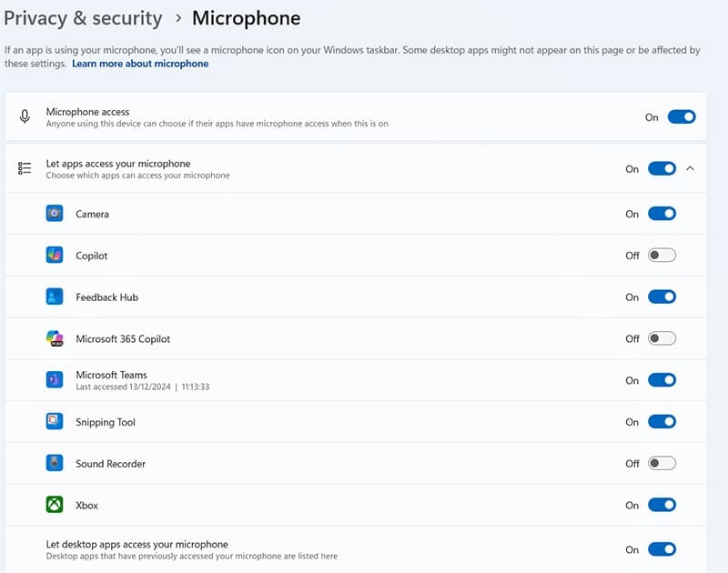
Task: Click the Camera app icon
Action: point(55,214)
